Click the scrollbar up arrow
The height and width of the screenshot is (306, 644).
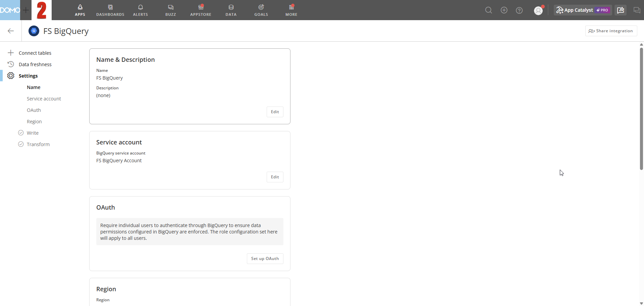pyautogui.click(x=641, y=44)
